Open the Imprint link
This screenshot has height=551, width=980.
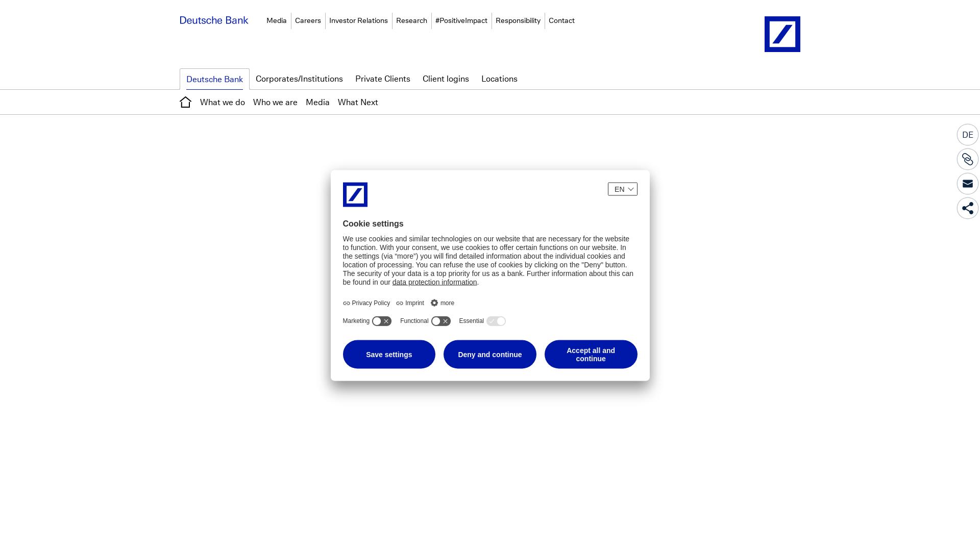410,303
